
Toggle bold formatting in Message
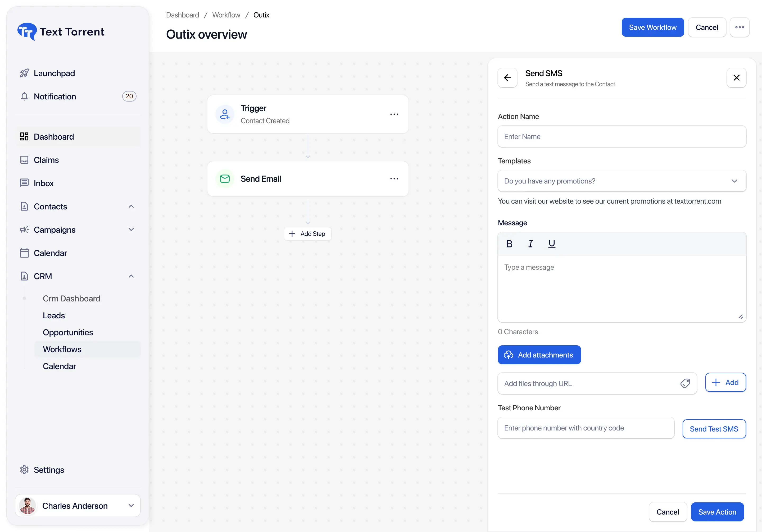[509, 244]
